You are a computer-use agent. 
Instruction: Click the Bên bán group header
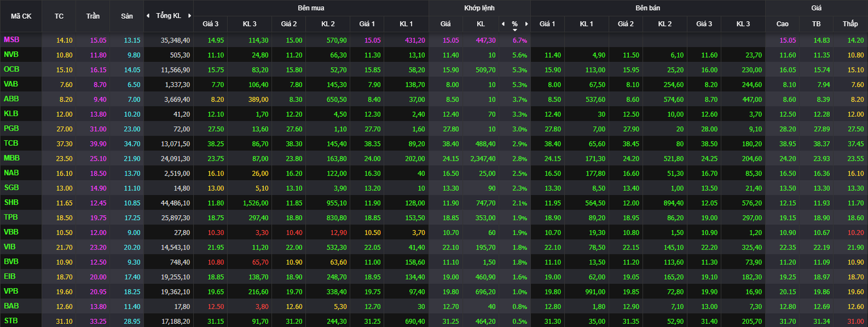pyautogui.click(x=648, y=8)
